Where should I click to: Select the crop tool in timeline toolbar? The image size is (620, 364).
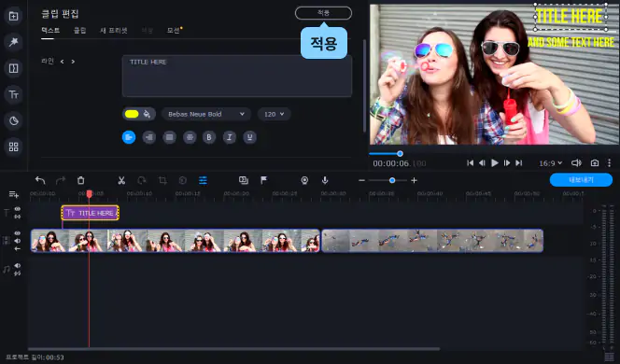click(162, 180)
